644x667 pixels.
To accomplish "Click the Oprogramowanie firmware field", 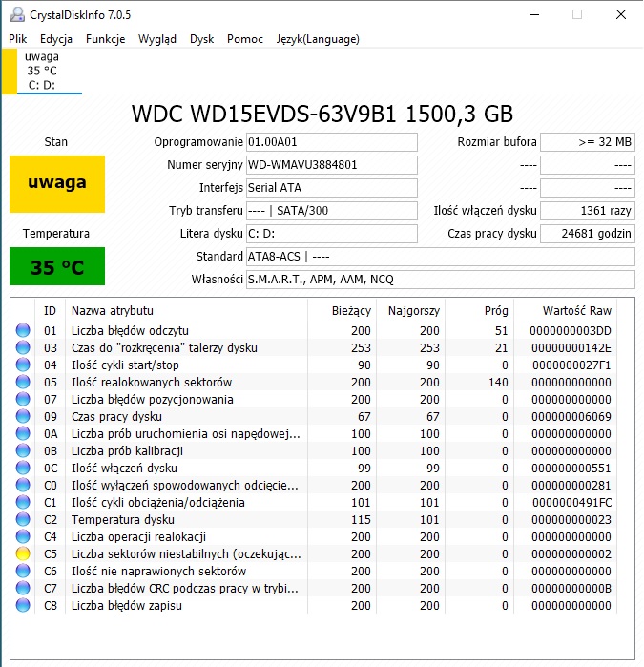I will (x=332, y=142).
